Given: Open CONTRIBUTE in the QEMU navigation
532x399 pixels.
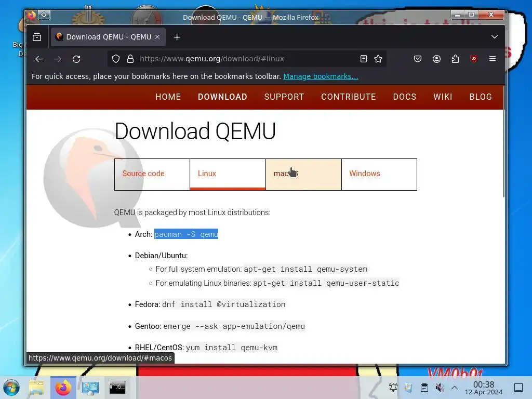Looking at the screenshot, I should point(349,97).
